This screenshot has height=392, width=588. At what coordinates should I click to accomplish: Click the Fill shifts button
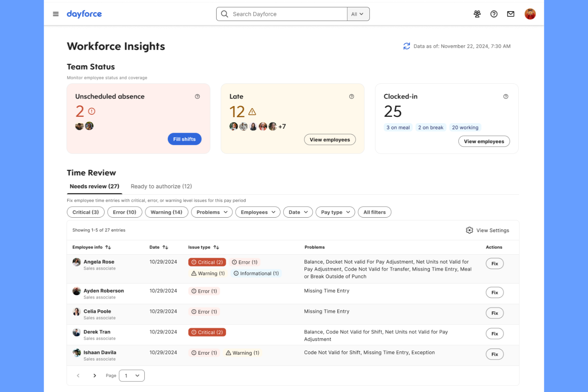click(x=184, y=139)
